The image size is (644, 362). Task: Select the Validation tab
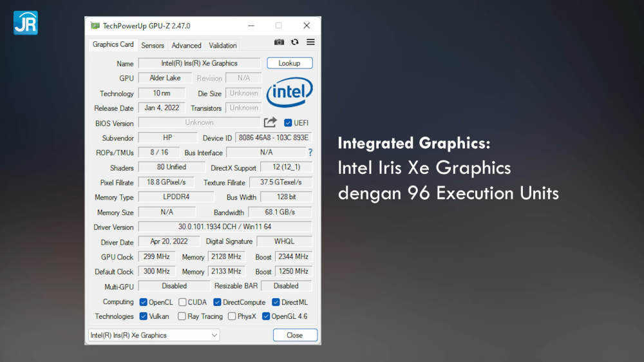223,46
